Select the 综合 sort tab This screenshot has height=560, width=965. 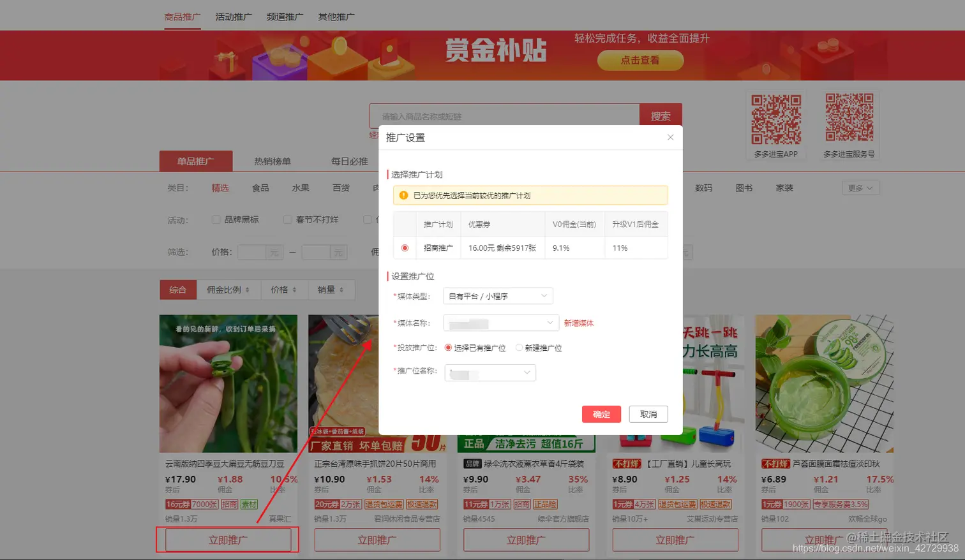pyautogui.click(x=178, y=290)
